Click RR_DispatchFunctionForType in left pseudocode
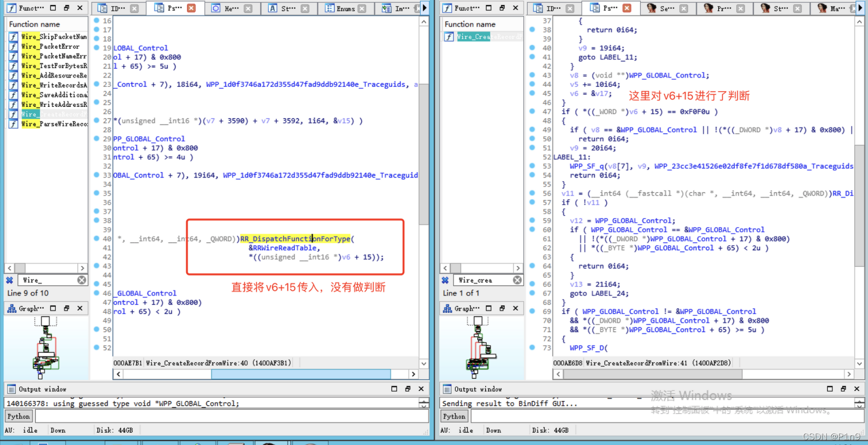The image size is (868, 445). 295,239
